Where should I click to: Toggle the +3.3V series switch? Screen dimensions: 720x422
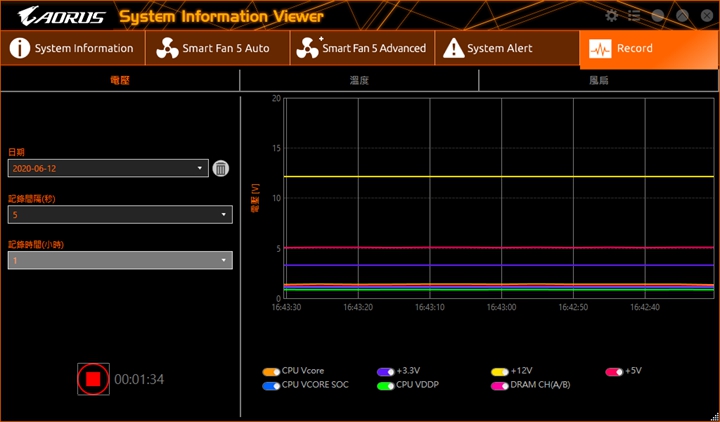click(386, 371)
